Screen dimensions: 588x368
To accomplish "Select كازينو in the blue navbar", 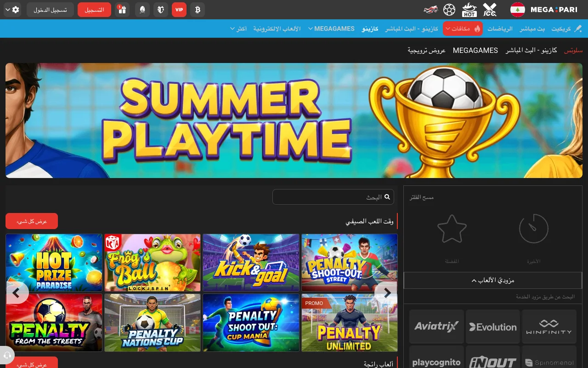I will (370, 29).
